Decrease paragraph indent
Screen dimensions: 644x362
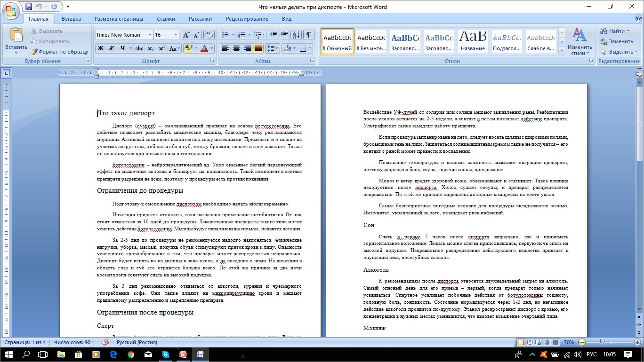pos(273,35)
